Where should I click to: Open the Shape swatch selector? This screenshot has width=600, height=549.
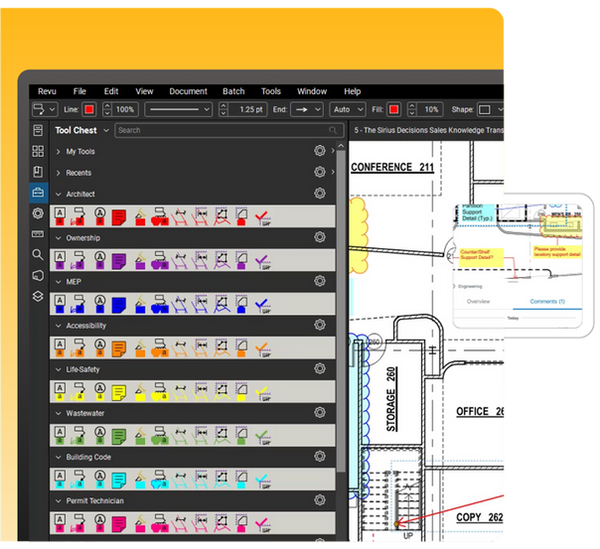(x=490, y=109)
